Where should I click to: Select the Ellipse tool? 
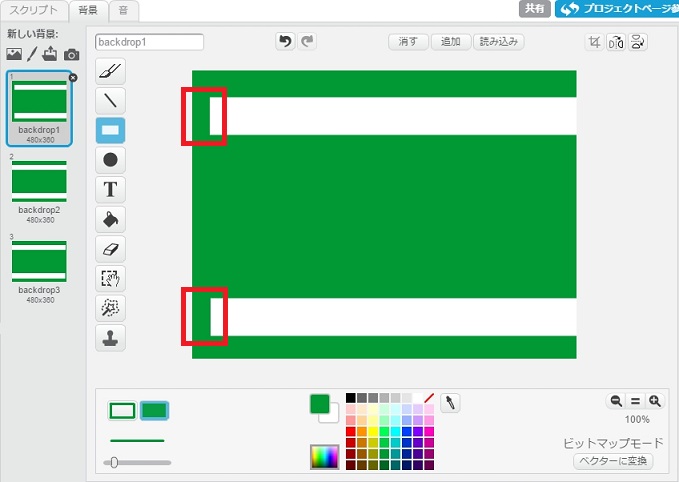tap(110, 160)
